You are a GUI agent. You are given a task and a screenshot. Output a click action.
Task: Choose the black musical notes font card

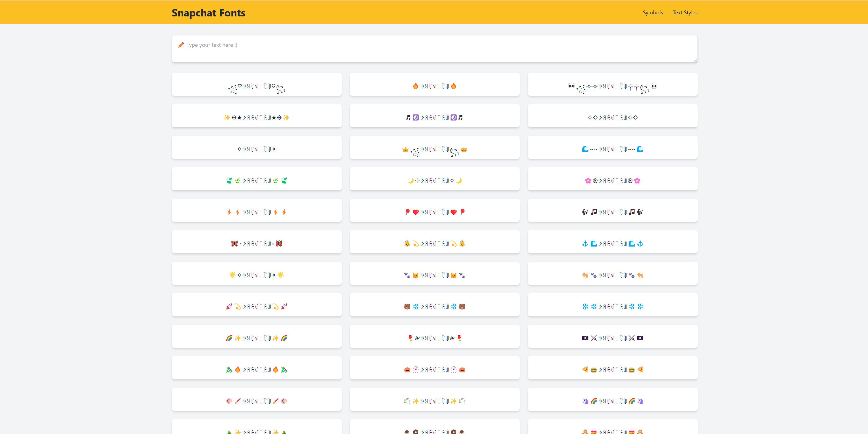pyautogui.click(x=613, y=210)
